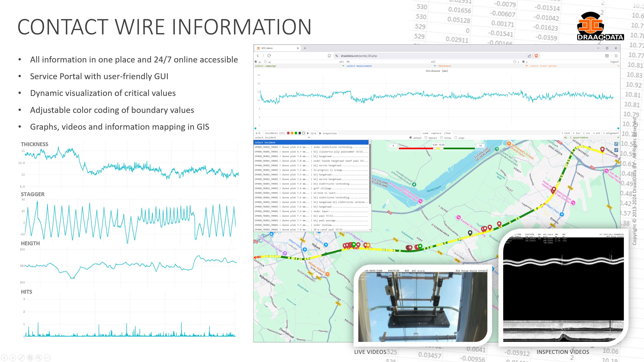Click the logout link

pyautogui.click(x=614, y=62)
